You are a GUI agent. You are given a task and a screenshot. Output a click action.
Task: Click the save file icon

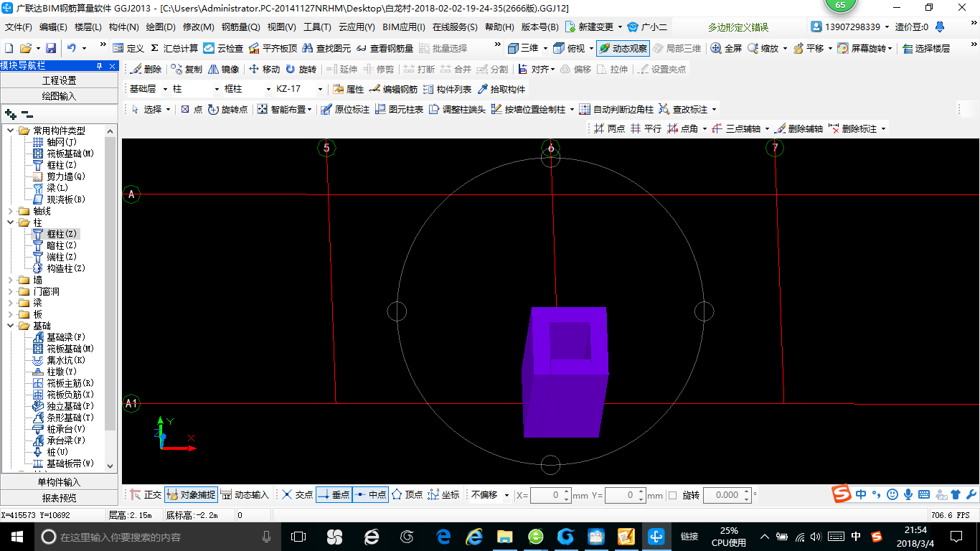(51, 48)
